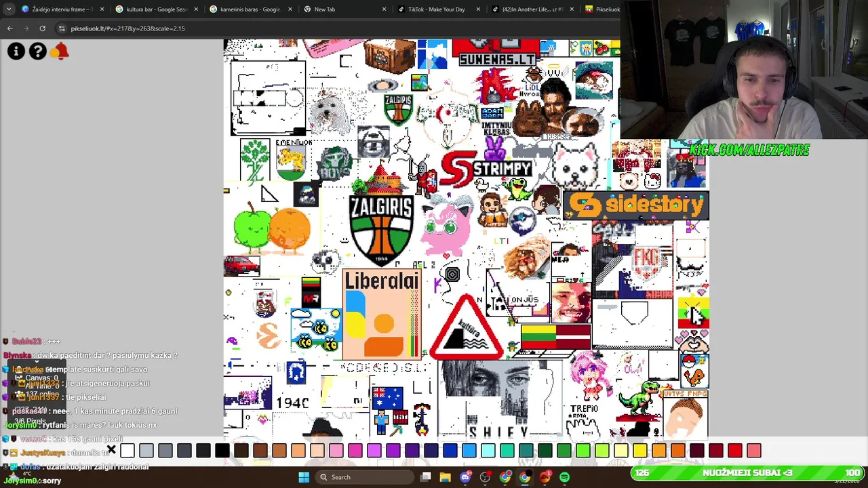Click the SUNENAS.LT sign on canvas
868x488 pixels.
pyautogui.click(x=498, y=60)
